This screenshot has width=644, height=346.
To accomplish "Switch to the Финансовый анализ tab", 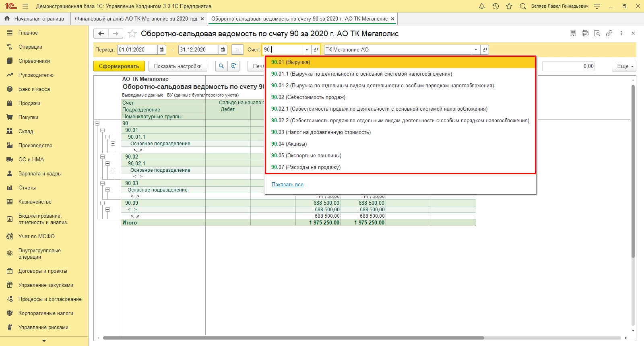I will coord(136,19).
